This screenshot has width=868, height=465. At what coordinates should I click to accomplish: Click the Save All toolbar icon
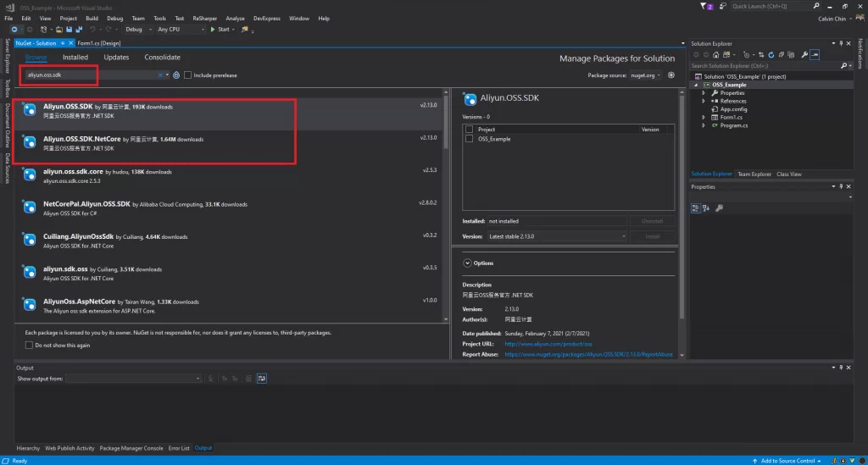pyautogui.click(x=79, y=30)
